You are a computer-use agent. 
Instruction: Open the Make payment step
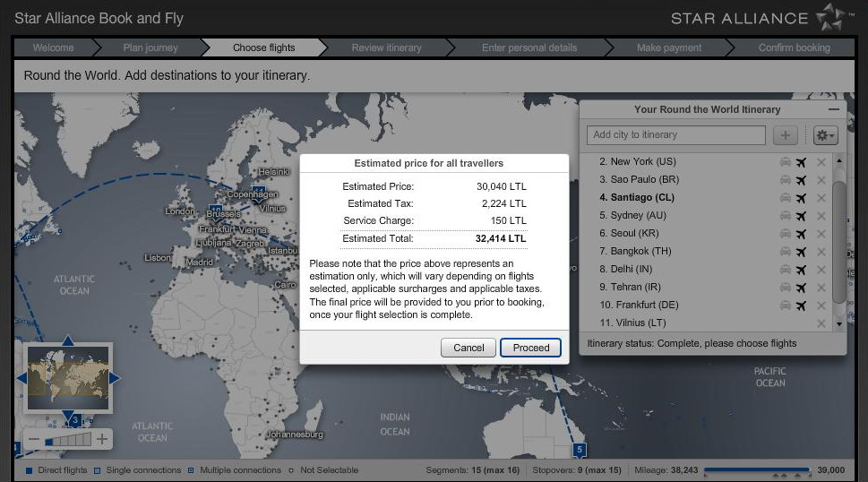(x=669, y=47)
